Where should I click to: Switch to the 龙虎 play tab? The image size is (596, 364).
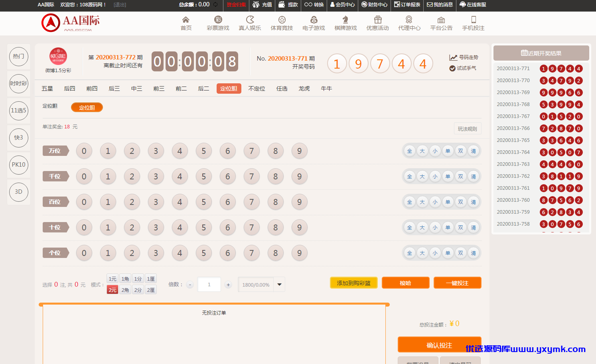[304, 89]
